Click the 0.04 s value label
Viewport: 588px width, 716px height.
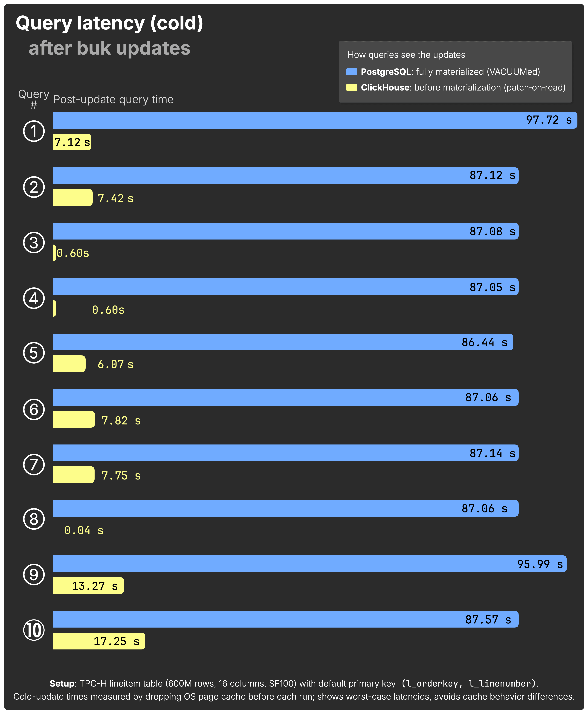coord(84,530)
